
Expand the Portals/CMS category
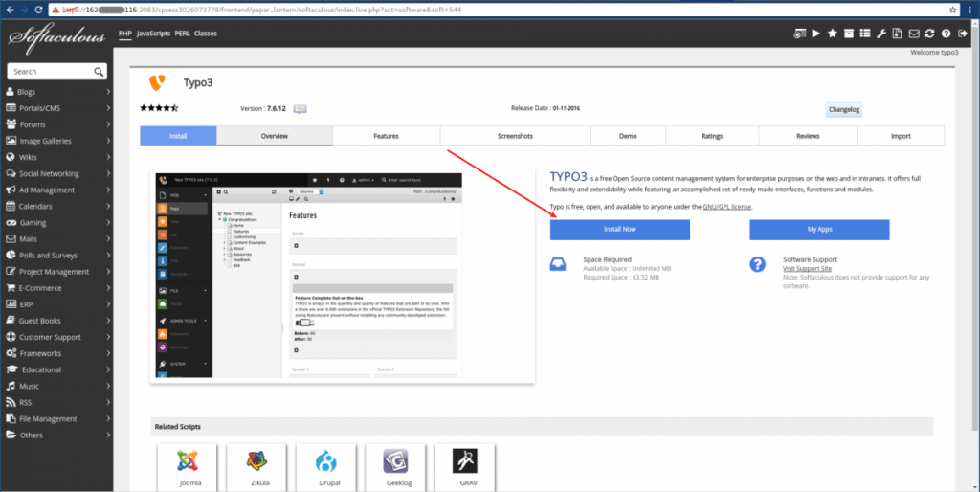pyautogui.click(x=56, y=108)
